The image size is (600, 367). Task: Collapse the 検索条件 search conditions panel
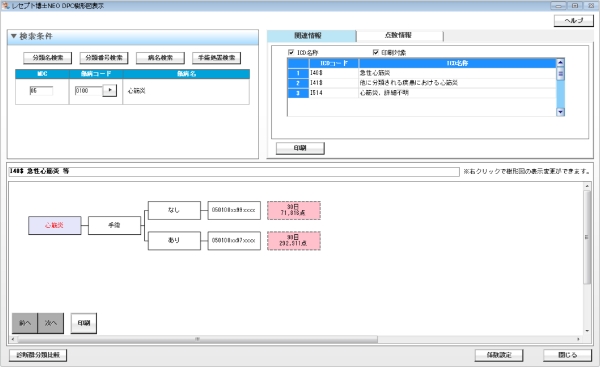point(14,36)
